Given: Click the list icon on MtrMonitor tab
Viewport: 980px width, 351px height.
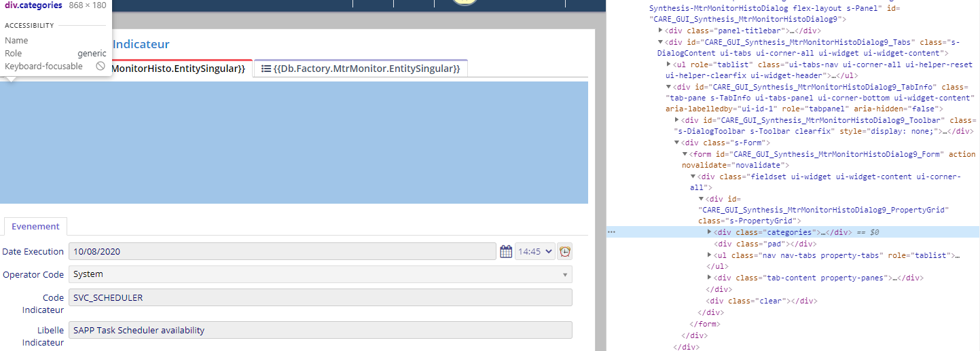Looking at the screenshot, I should tap(266, 69).
